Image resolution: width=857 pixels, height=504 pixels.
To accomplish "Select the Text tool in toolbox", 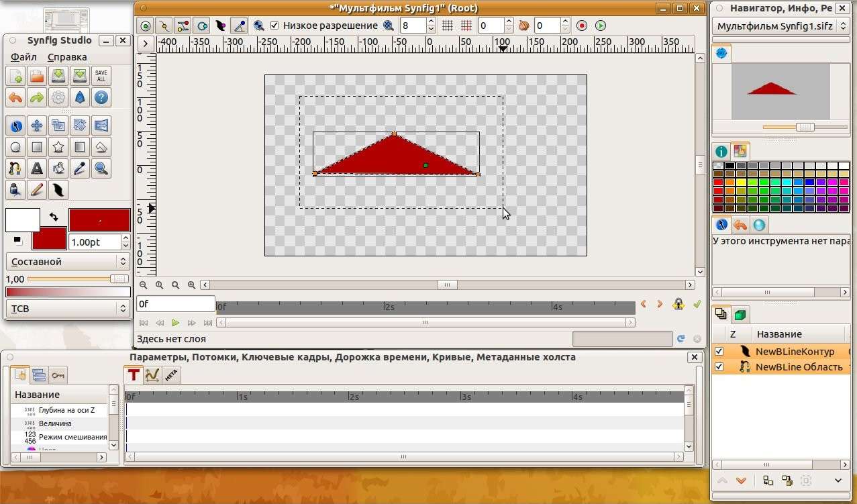I will 37,168.
